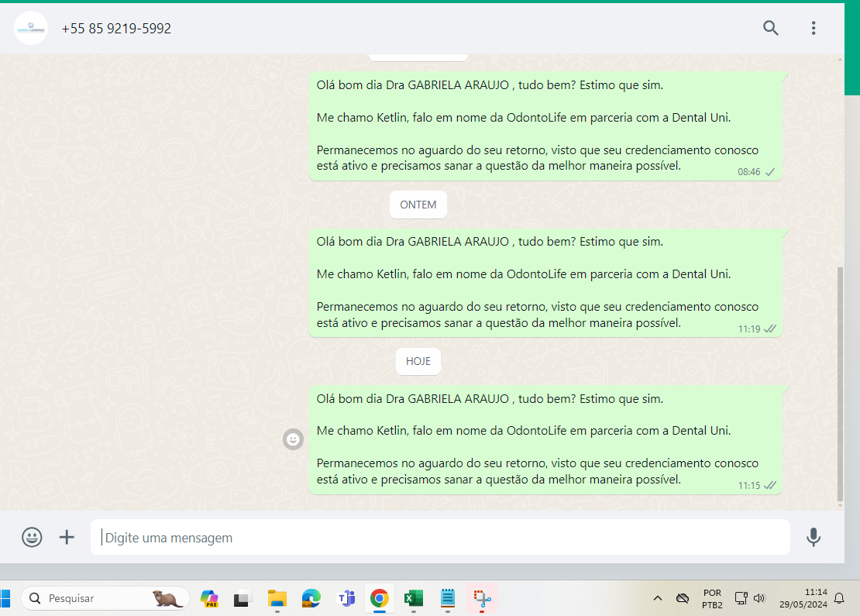
Task: Open Excel from the taskbar
Action: pyautogui.click(x=414, y=598)
